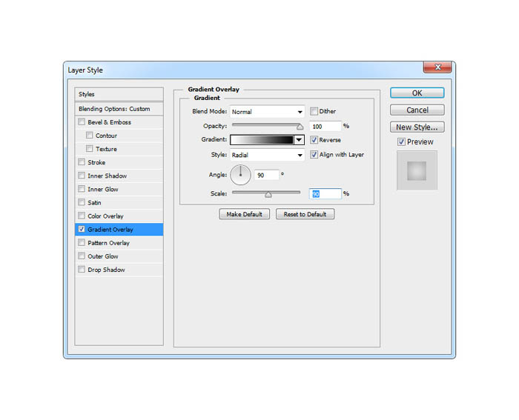This screenshot has width=519, height=420.
Task: Open the Blend Mode dropdown
Action: (267, 112)
